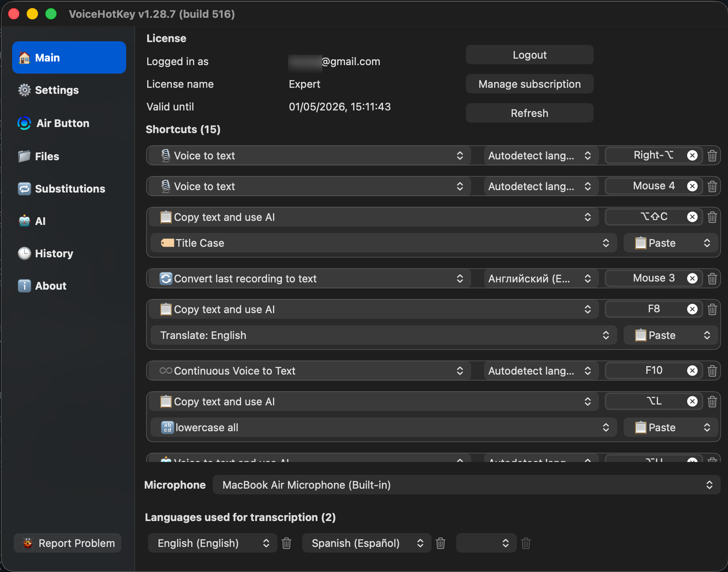Open English (English) transcription language dropdown
The height and width of the screenshot is (572, 728).
(x=212, y=543)
